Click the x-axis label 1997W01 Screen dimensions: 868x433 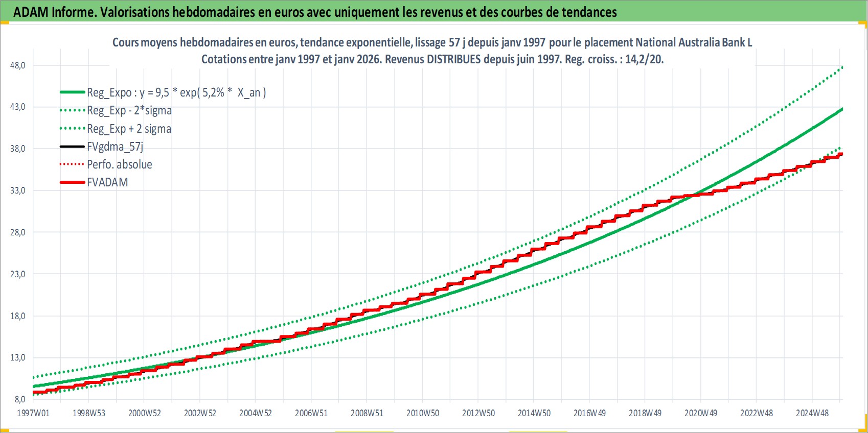click(33, 413)
